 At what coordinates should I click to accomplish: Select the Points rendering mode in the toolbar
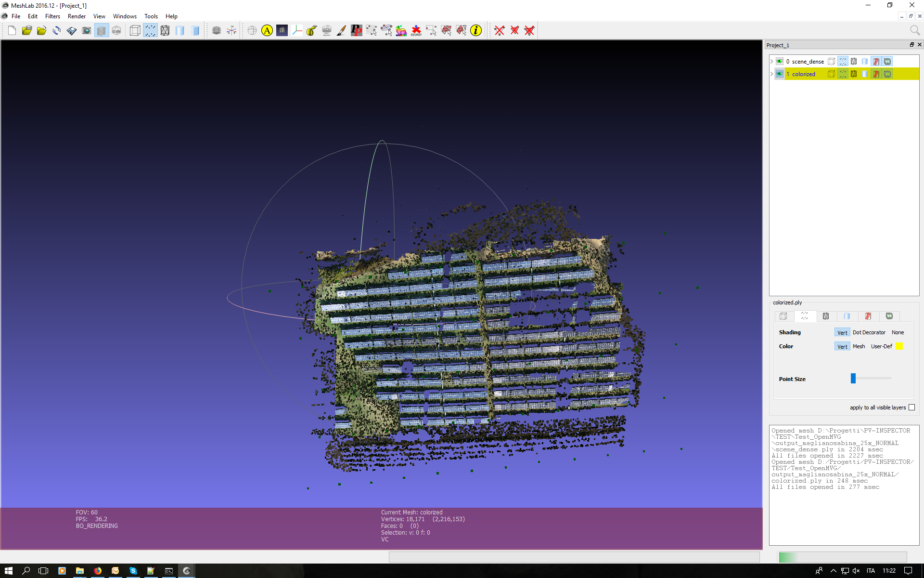pos(151,30)
